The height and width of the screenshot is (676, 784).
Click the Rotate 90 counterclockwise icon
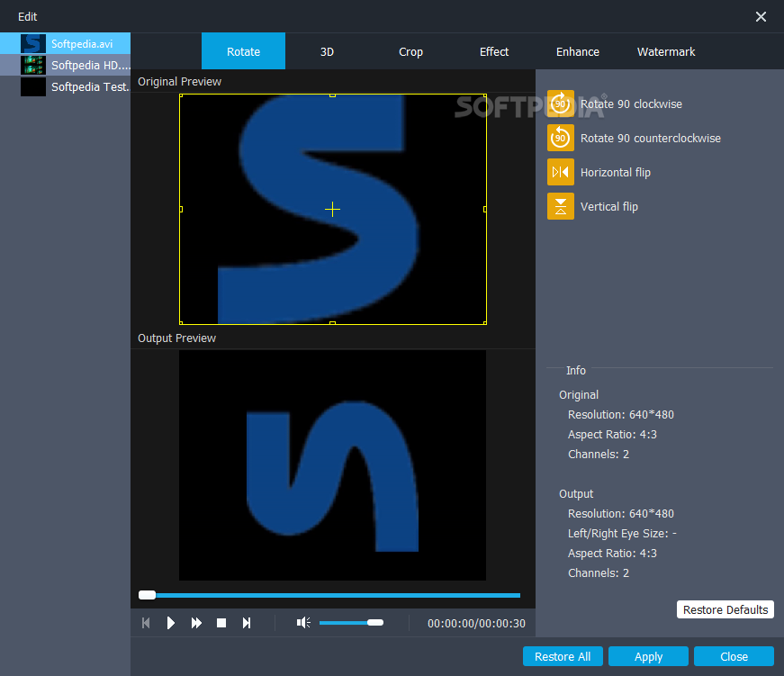pyautogui.click(x=561, y=138)
